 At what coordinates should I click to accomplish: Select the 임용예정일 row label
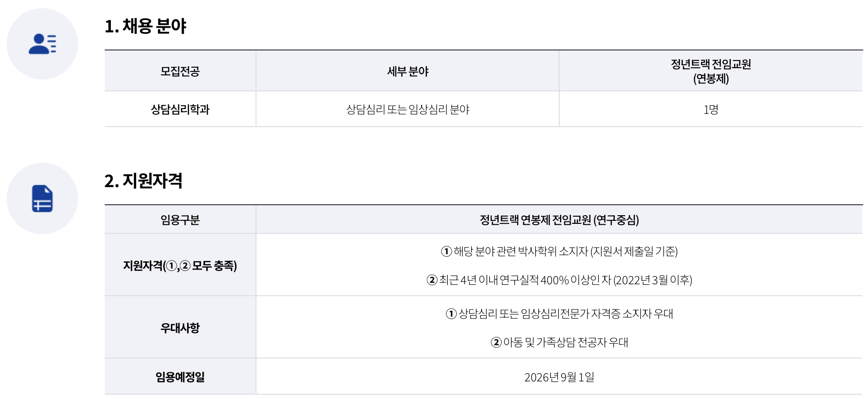(x=180, y=377)
